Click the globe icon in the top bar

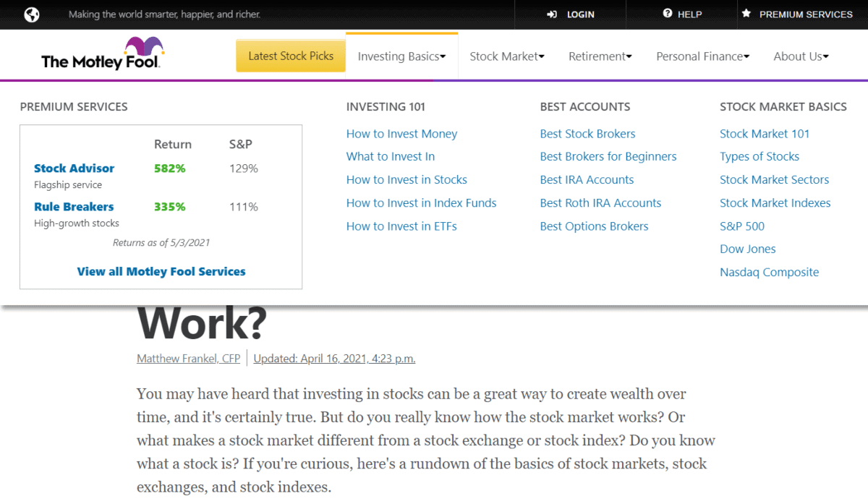30,14
